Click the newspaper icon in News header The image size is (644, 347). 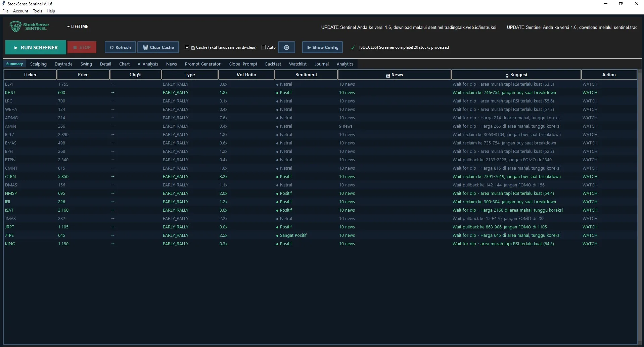coord(388,76)
